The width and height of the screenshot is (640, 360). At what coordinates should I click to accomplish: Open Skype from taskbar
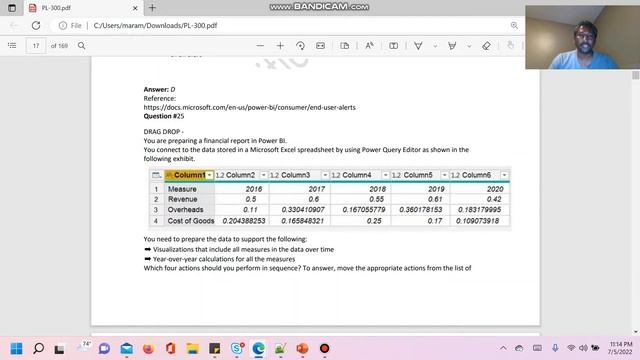click(x=237, y=348)
